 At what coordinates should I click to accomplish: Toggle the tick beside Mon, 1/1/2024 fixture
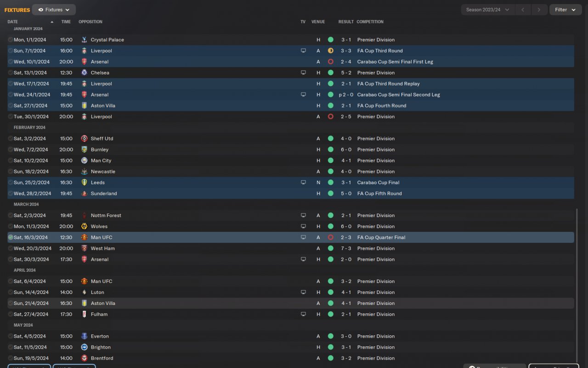coord(11,40)
